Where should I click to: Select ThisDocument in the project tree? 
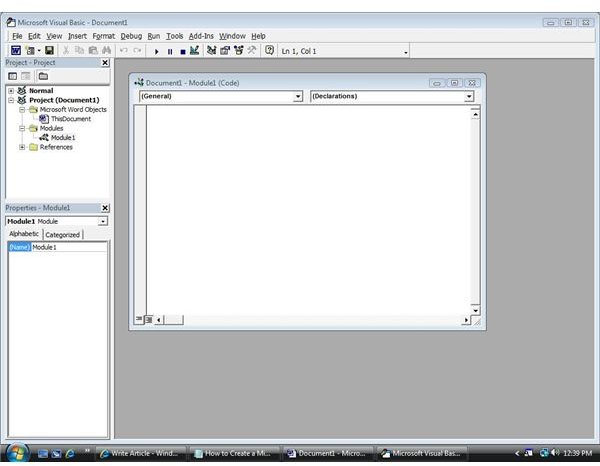[71, 119]
